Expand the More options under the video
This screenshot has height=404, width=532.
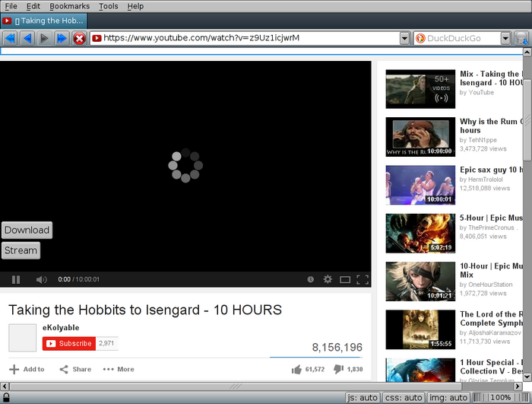[119, 369]
